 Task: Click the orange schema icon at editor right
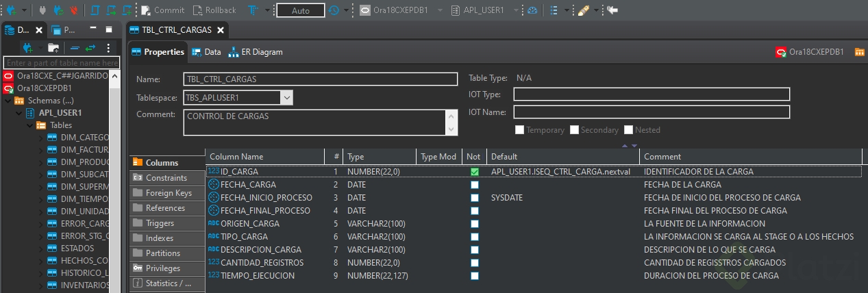859,52
